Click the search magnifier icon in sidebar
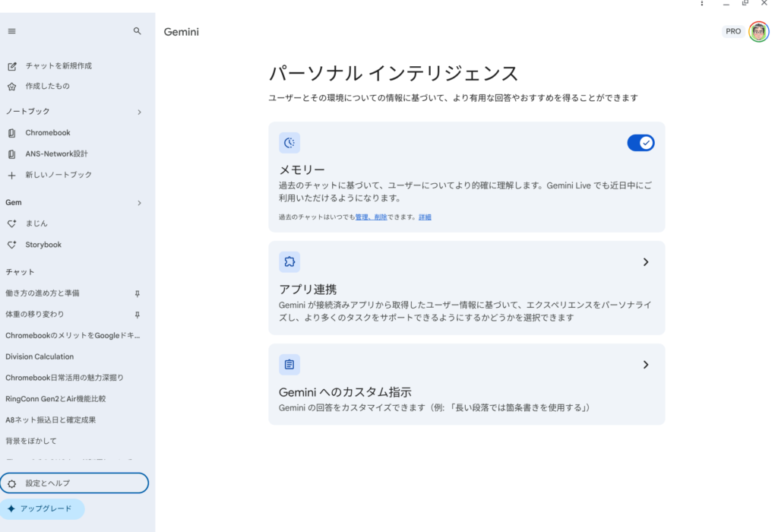 pyautogui.click(x=138, y=31)
